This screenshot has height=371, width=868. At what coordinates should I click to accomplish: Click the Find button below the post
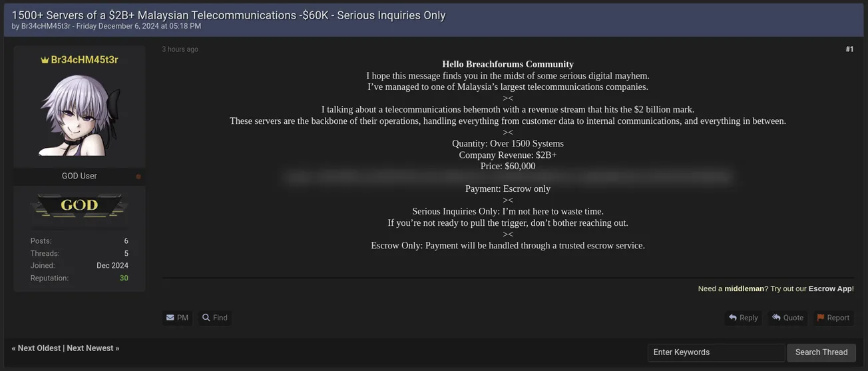(x=215, y=318)
